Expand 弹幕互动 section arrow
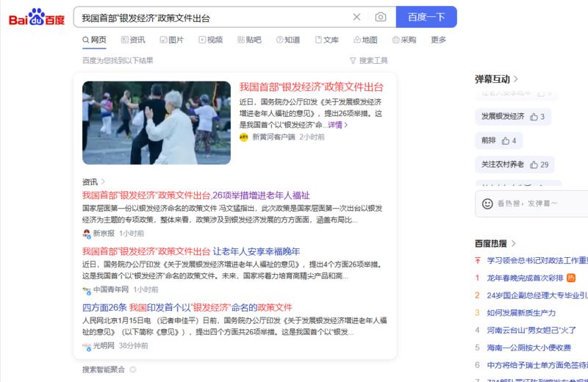Viewport: 588px width, 382px height. 516,79
